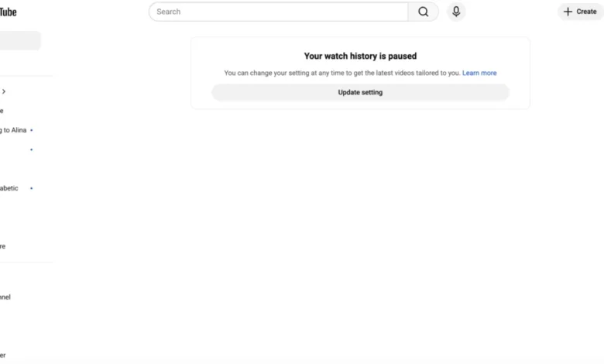
Task: Select the highlighted gray sidebar item
Action: (20, 40)
